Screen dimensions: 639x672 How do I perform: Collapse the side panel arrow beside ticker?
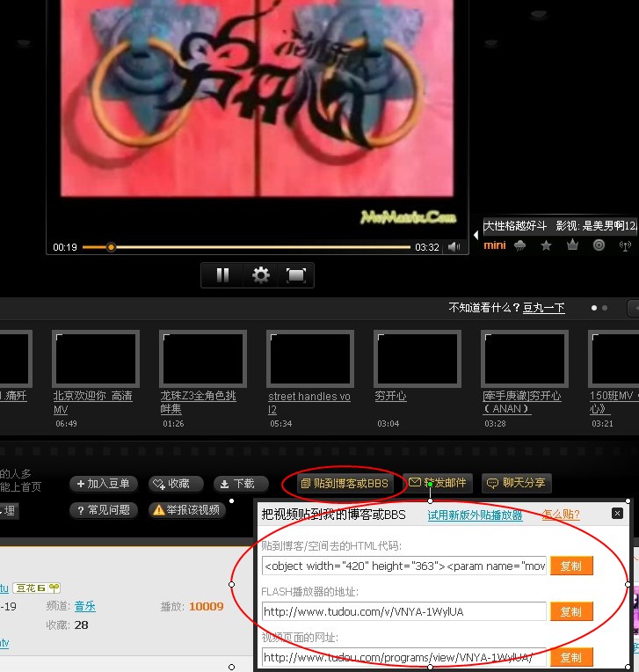click(476, 235)
